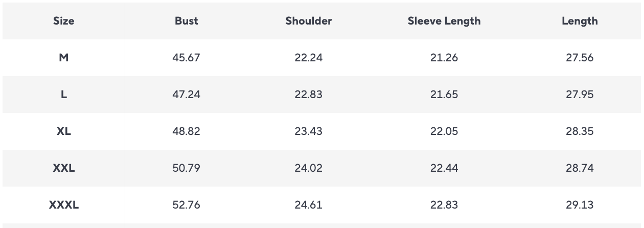644x228 pixels.
Task: Click the Bust column header
Action: 187,21
